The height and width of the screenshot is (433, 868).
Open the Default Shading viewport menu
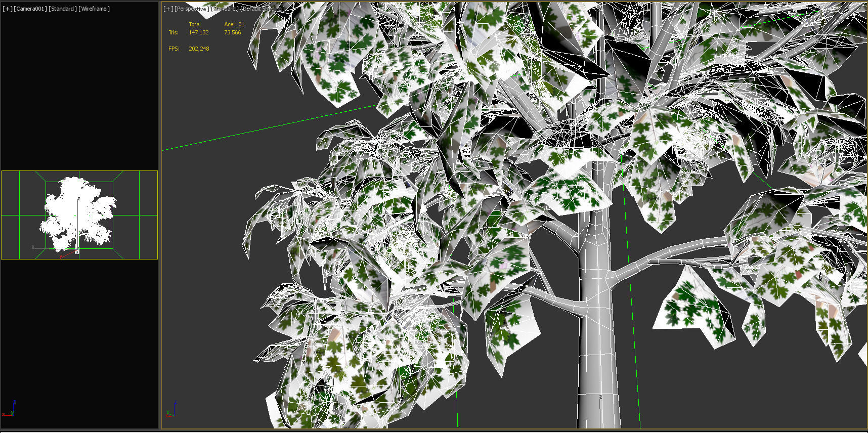262,9
